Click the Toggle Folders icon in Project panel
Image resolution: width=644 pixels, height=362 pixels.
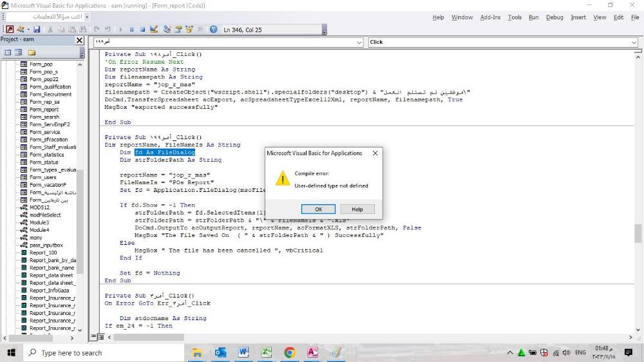click(x=32, y=52)
